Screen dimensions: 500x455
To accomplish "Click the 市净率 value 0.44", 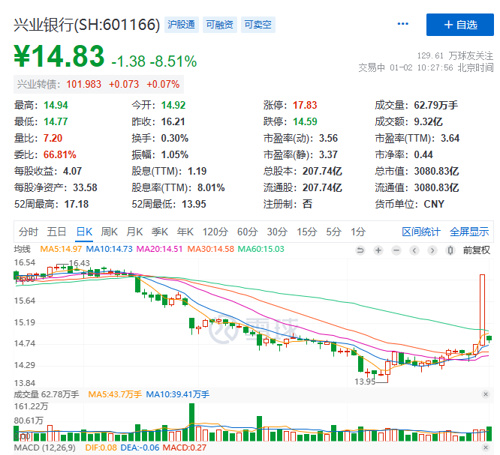I will pos(423,155).
